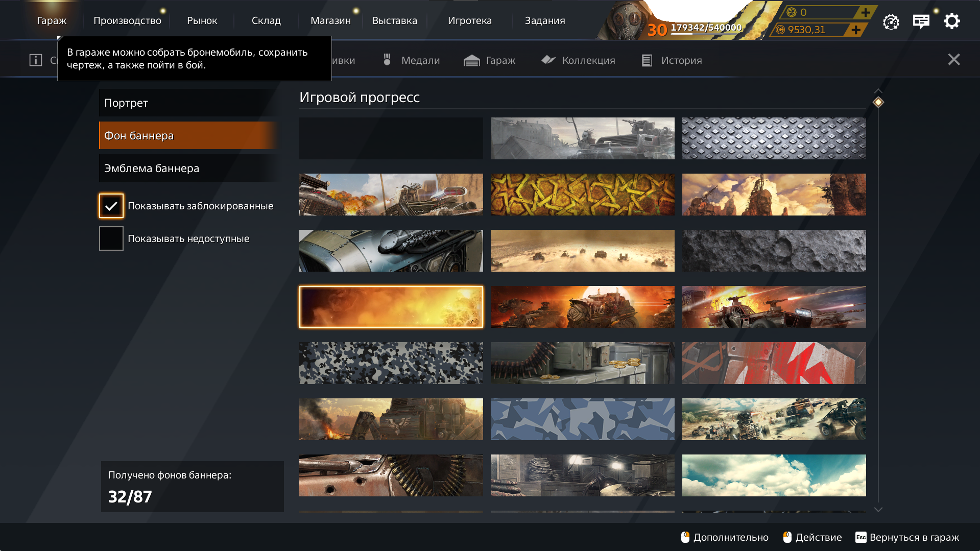980x551 pixels.
Task: Select the desert rock statues banner
Action: pyautogui.click(x=774, y=195)
